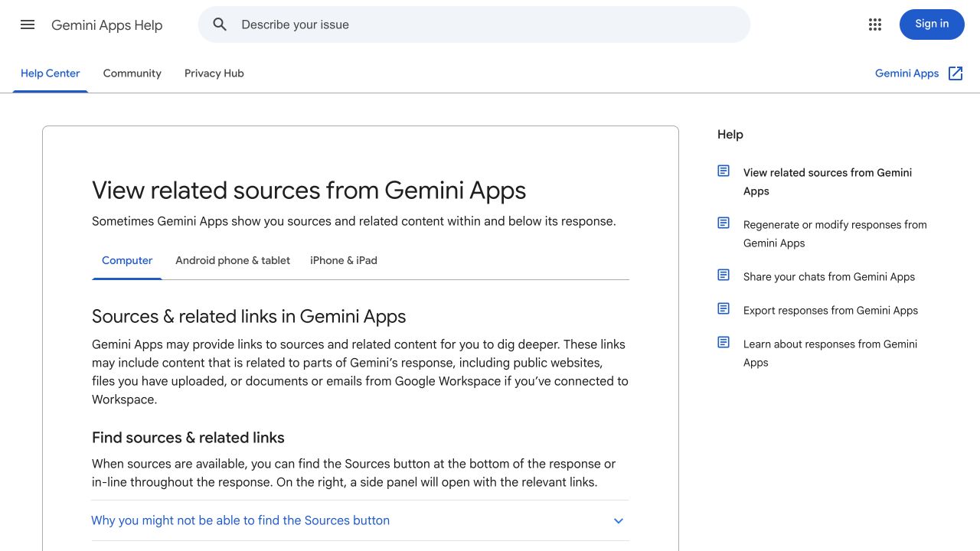This screenshot has height=551, width=980.
Task: Open the Gemini Apps link
Action: coord(907,73)
